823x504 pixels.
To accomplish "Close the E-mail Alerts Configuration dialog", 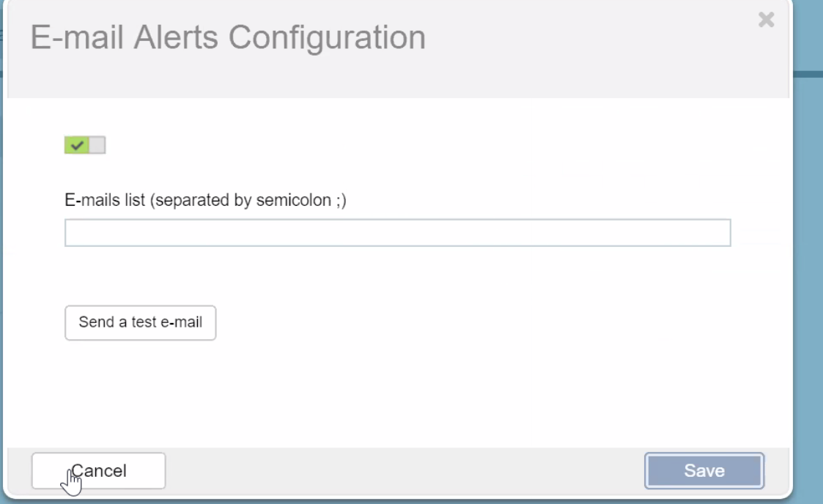I will coord(766,20).
